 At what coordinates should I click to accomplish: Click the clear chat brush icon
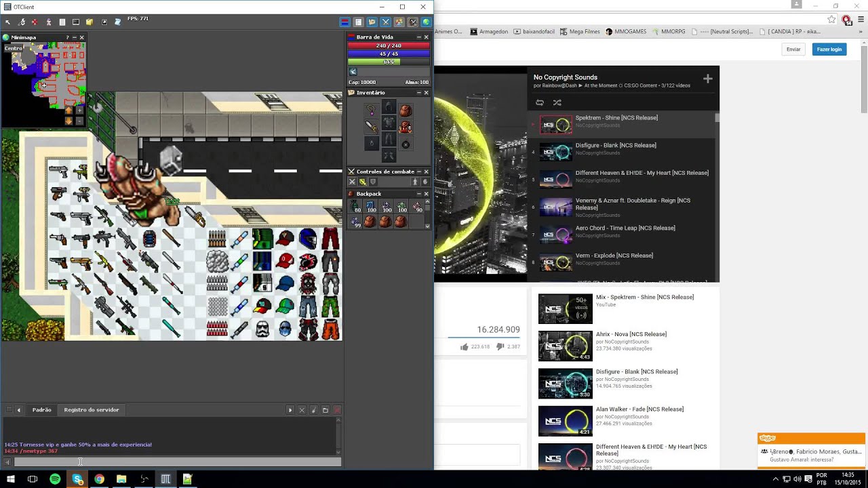point(314,410)
